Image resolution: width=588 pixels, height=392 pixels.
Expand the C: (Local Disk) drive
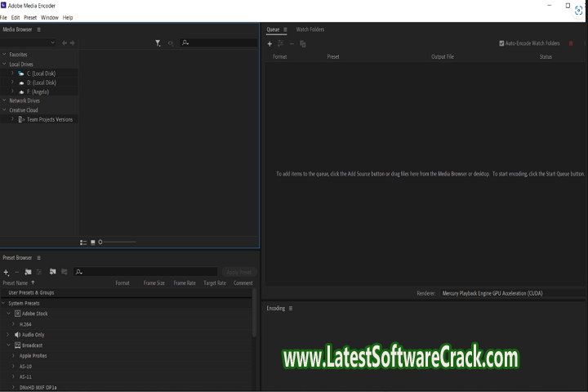[x=12, y=73]
